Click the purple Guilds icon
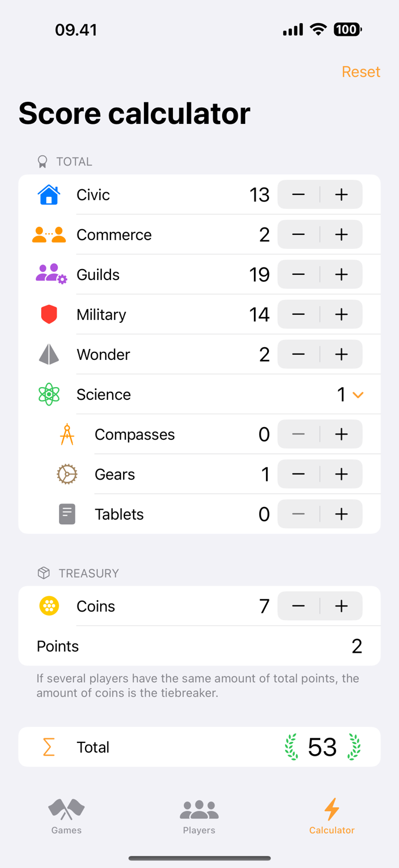This screenshot has height=868, width=399. [x=49, y=274]
